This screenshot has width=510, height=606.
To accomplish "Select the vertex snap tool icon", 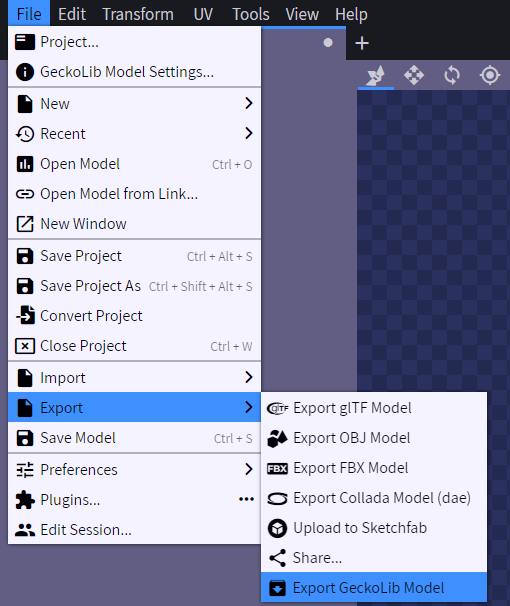I will coord(376,75).
